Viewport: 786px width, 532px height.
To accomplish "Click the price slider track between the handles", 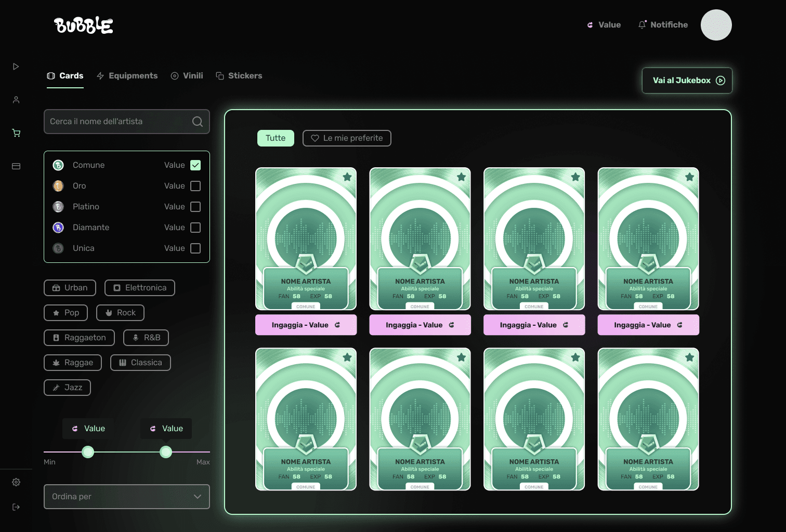I will (127, 452).
